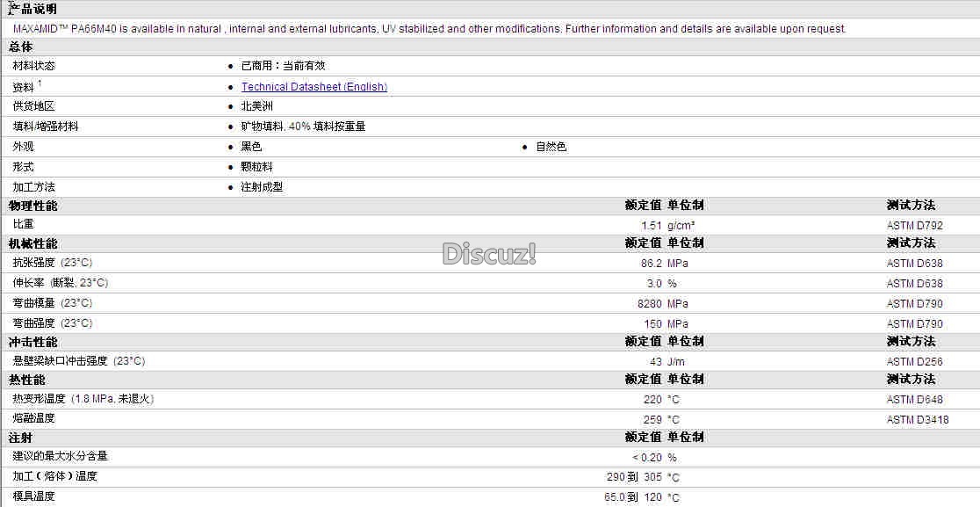The width and height of the screenshot is (980, 507).
Task: Select the melting temperature value 259
Action: pos(652,419)
